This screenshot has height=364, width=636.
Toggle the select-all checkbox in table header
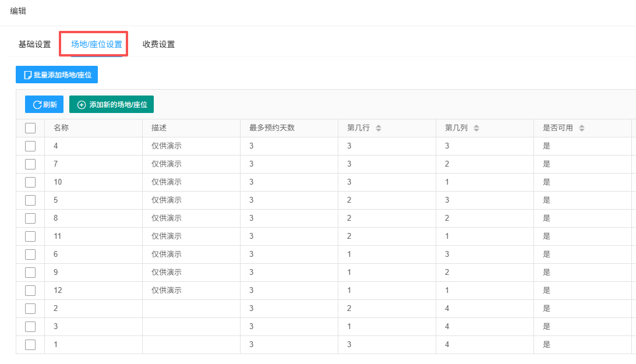30,128
